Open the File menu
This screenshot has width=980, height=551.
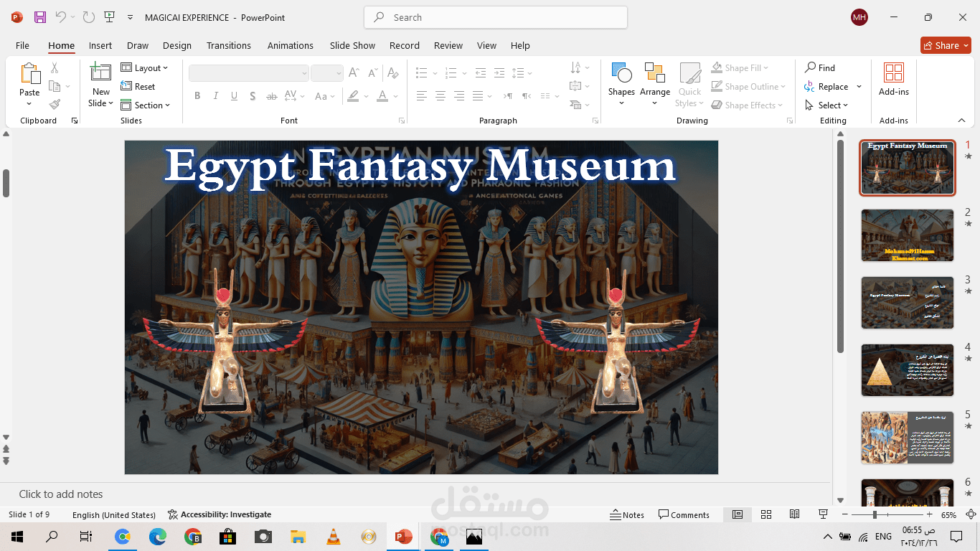click(x=23, y=45)
